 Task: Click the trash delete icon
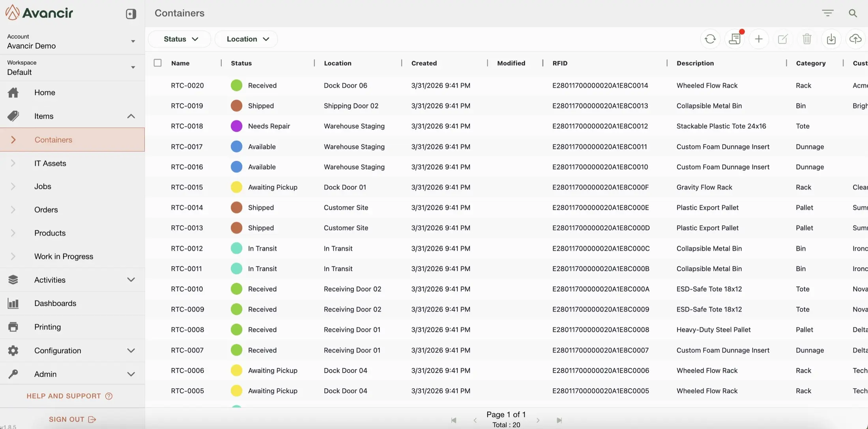(807, 39)
